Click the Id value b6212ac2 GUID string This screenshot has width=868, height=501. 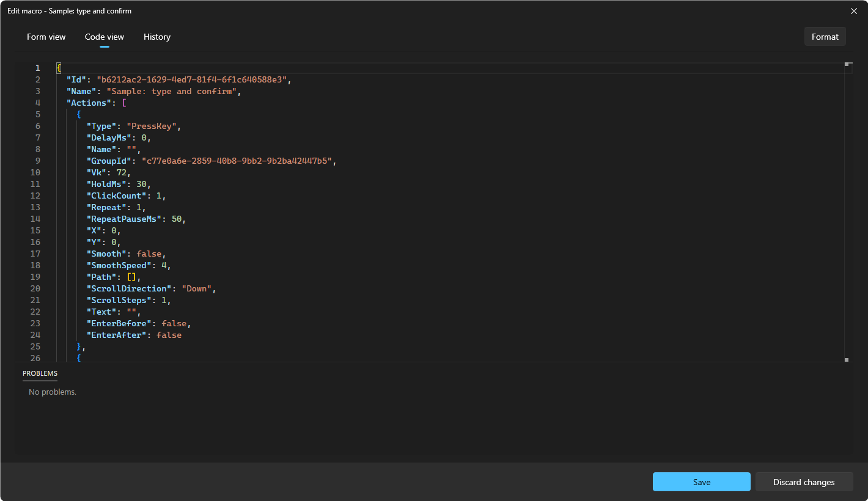click(x=192, y=79)
